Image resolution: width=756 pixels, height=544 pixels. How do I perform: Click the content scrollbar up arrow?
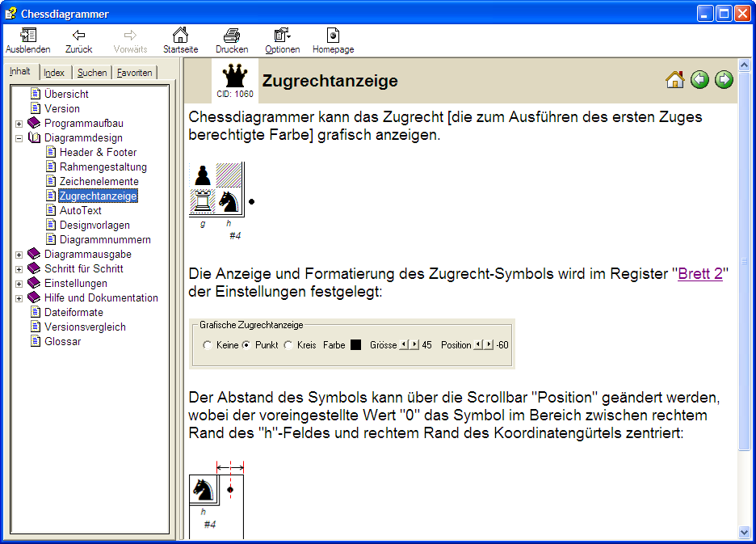click(x=744, y=65)
